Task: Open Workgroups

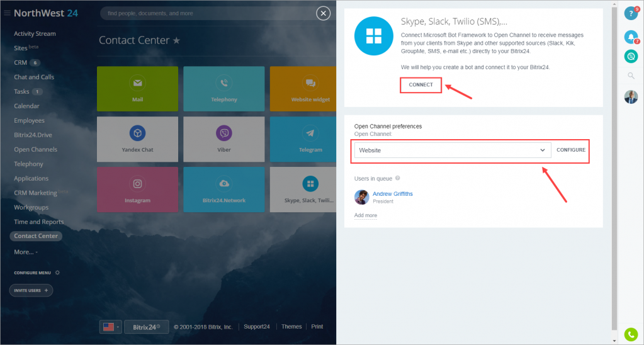Action: click(31, 207)
